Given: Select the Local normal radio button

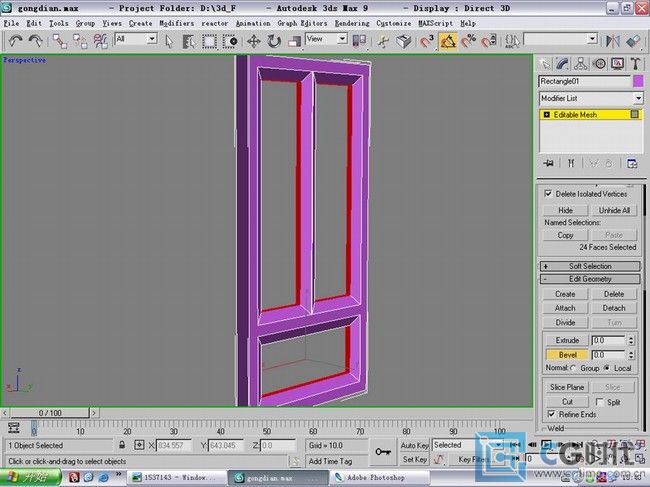Looking at the screenshot, I should pyautogui.click(x=607, y=368).
